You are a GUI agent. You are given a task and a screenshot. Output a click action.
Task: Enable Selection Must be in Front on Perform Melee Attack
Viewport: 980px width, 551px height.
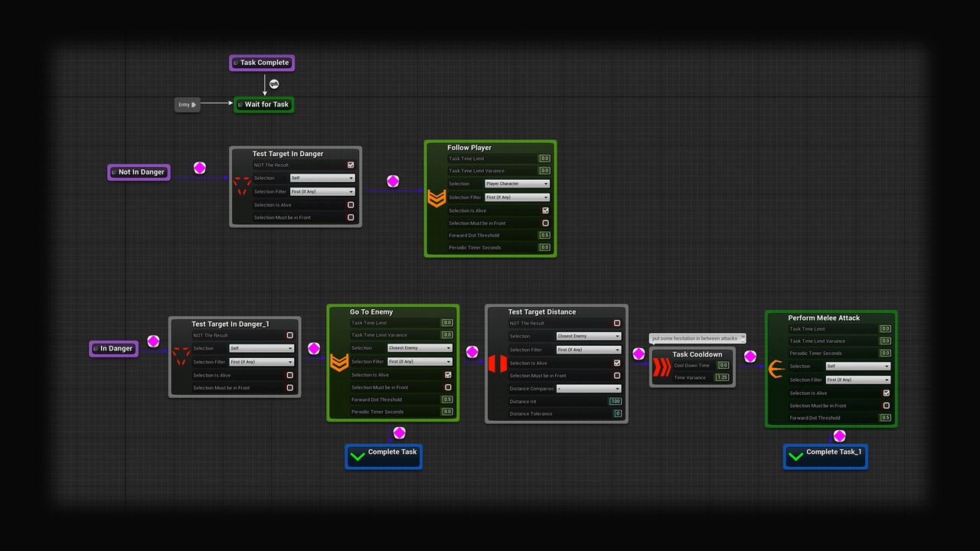[x=886, y=406]
